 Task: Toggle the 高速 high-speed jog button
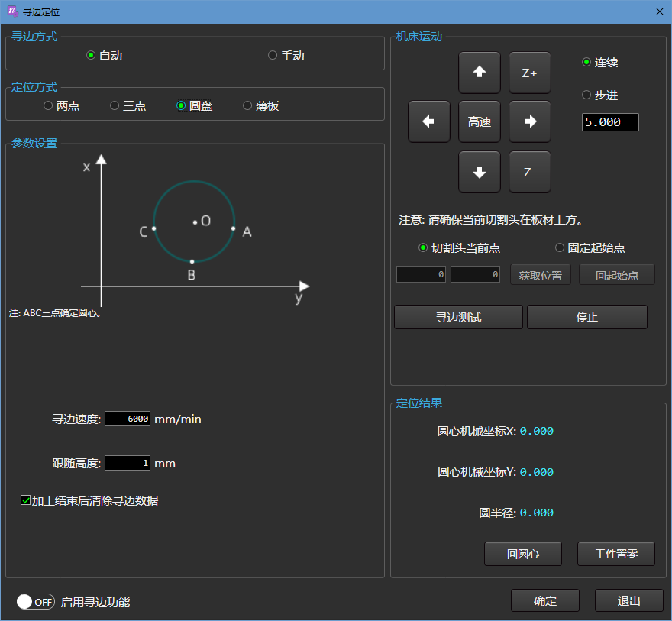pyautogui.click(x=479, y=121)
